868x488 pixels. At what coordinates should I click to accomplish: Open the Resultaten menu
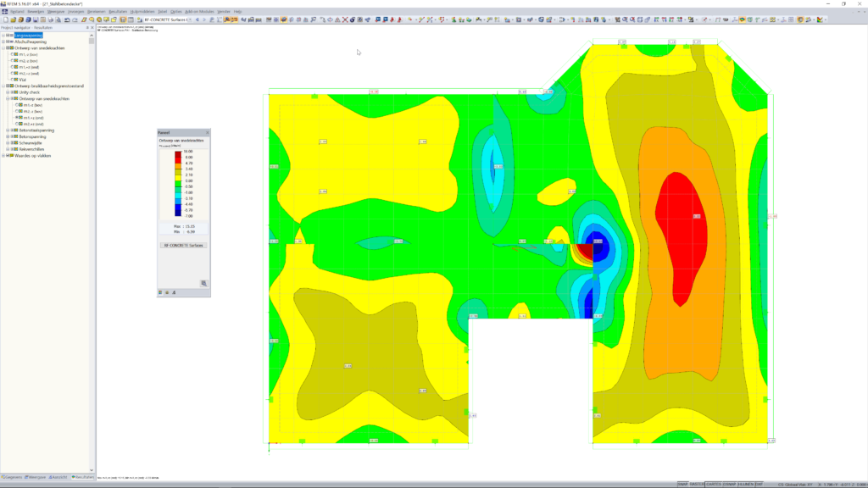click(x=120, y=11)
